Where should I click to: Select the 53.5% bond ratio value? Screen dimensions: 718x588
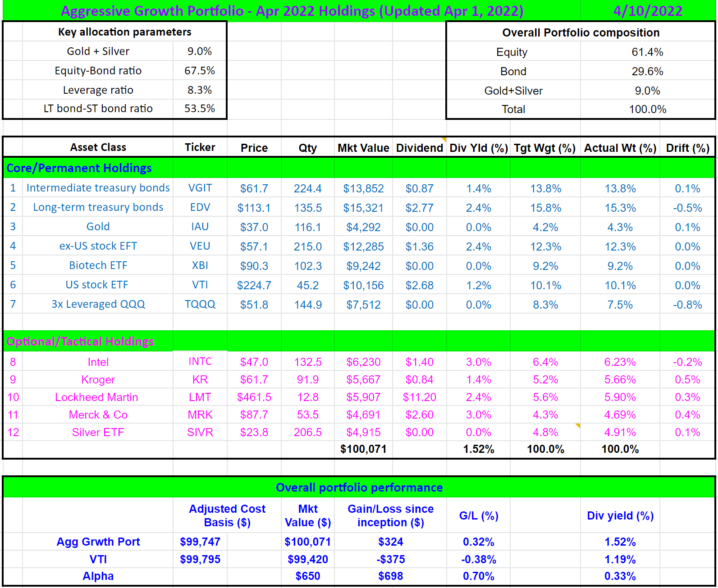click(200, 109)
